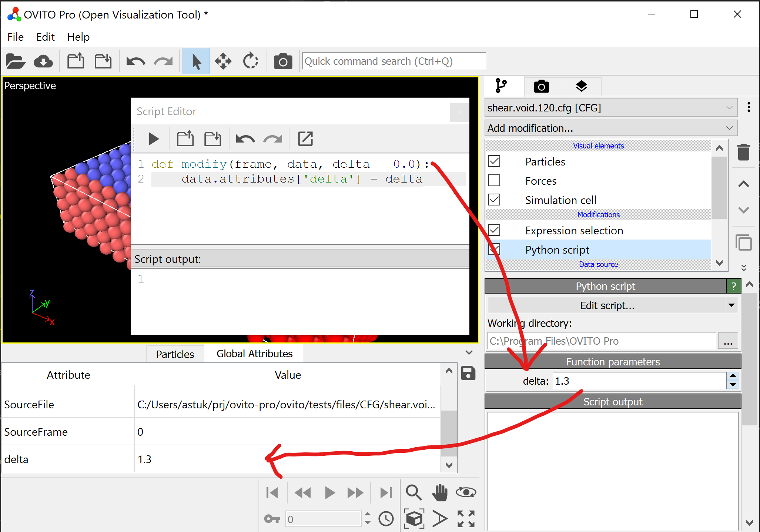Open the Edit menu

[45, 37]
